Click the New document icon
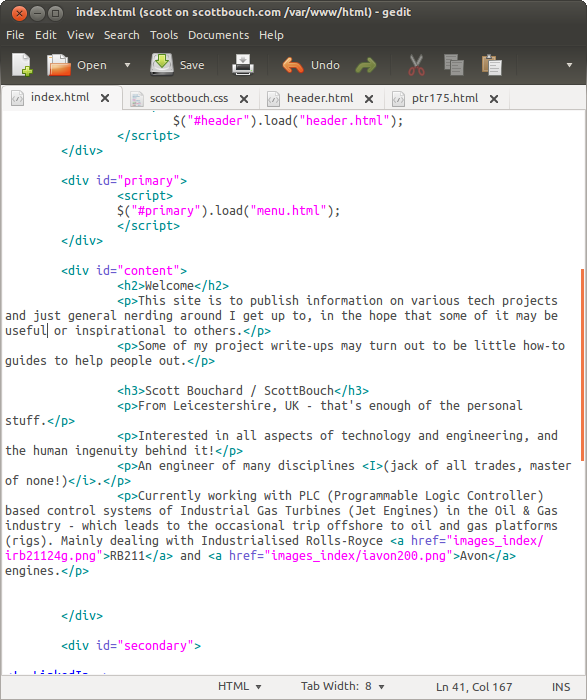The width and height of the screenshot is (587, 700). tap(22, 65)
